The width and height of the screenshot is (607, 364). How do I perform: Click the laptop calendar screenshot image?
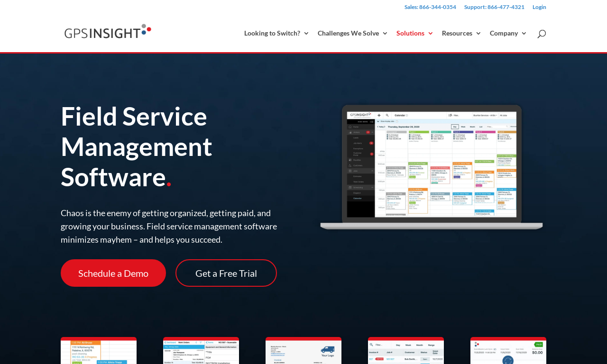click(x=432, y=167)
